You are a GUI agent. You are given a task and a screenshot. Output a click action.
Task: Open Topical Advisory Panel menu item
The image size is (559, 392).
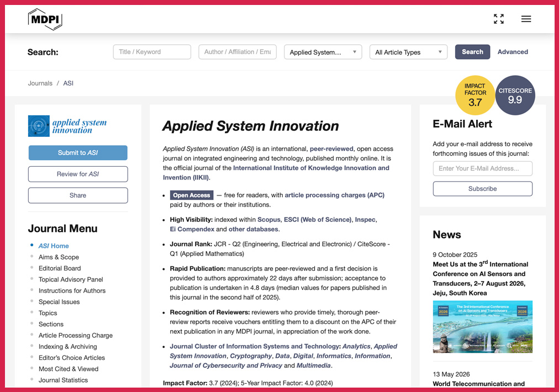pos(71,280)
